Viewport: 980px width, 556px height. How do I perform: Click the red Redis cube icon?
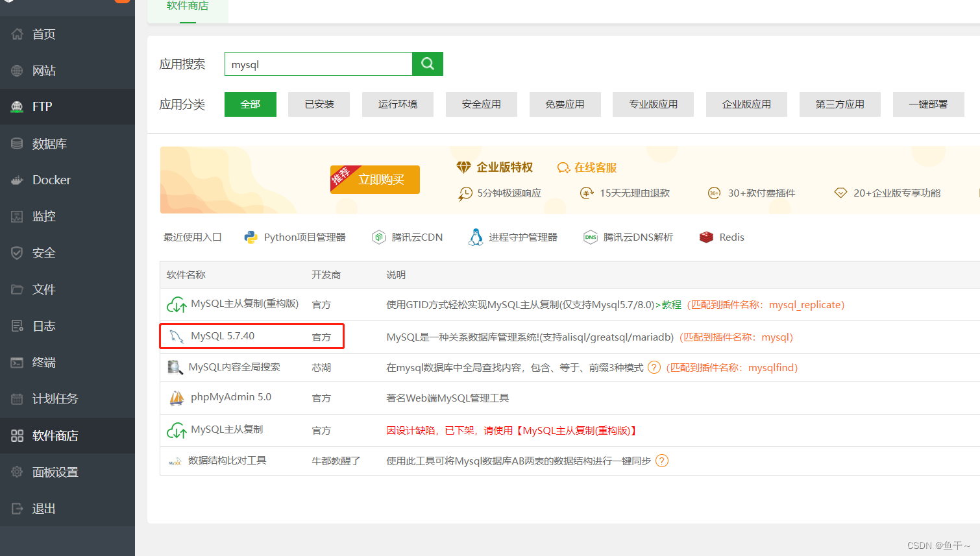pyautogui.click(x=706, y=237)
